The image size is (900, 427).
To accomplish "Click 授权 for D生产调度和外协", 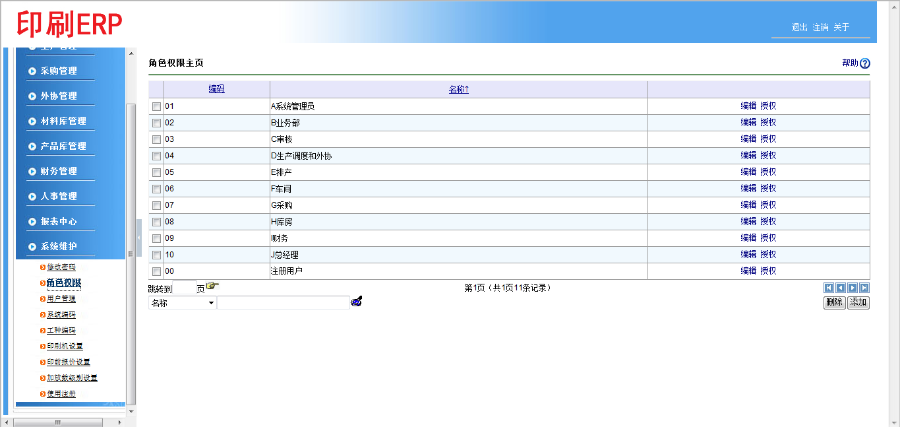I will pyautogui.click(x=769, y=155).
